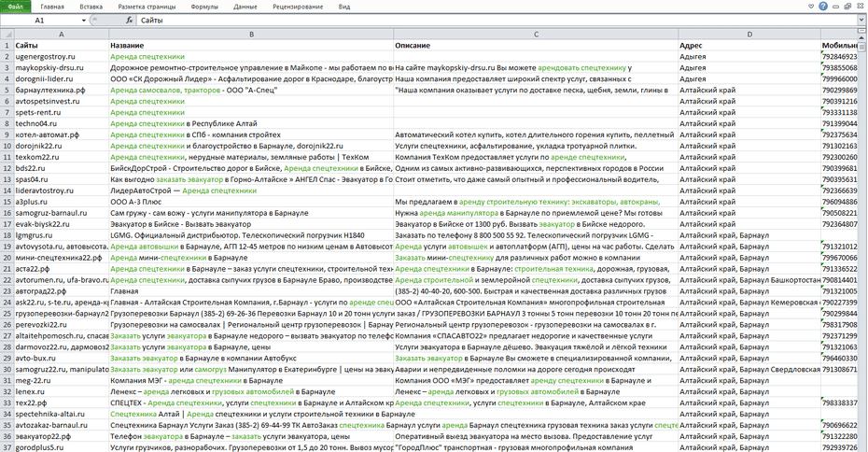Viewport: 868px width, 452px height.
Task: Click the Insert Function fx icon
Action: [x=128, y=20]
